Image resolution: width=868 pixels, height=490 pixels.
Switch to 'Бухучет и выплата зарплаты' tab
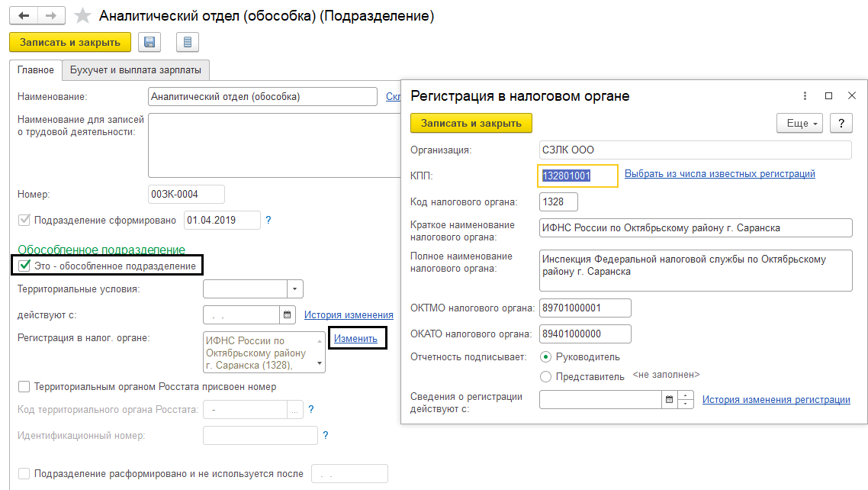[136, 70]
